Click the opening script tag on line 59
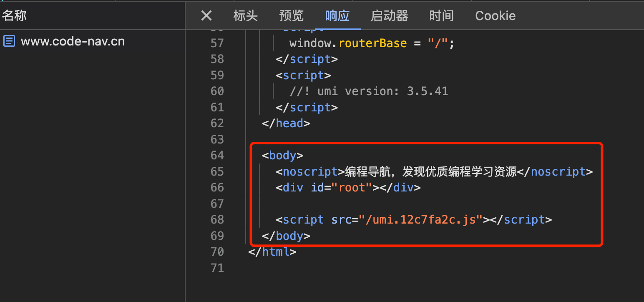 point(303,75)
